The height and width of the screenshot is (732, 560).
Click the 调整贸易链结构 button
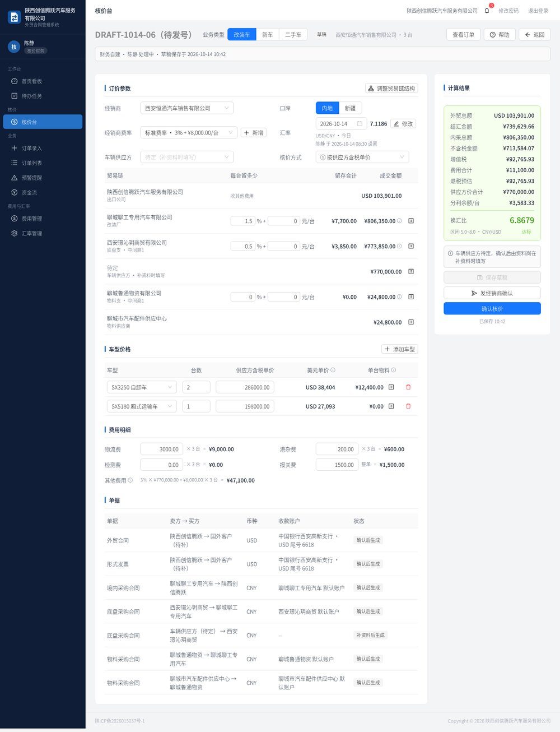point(391,89)
